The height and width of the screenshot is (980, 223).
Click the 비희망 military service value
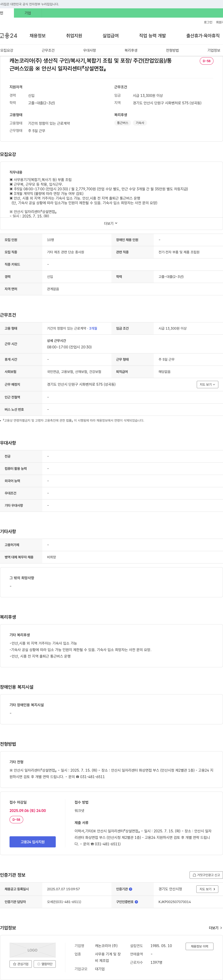[52, 557]
